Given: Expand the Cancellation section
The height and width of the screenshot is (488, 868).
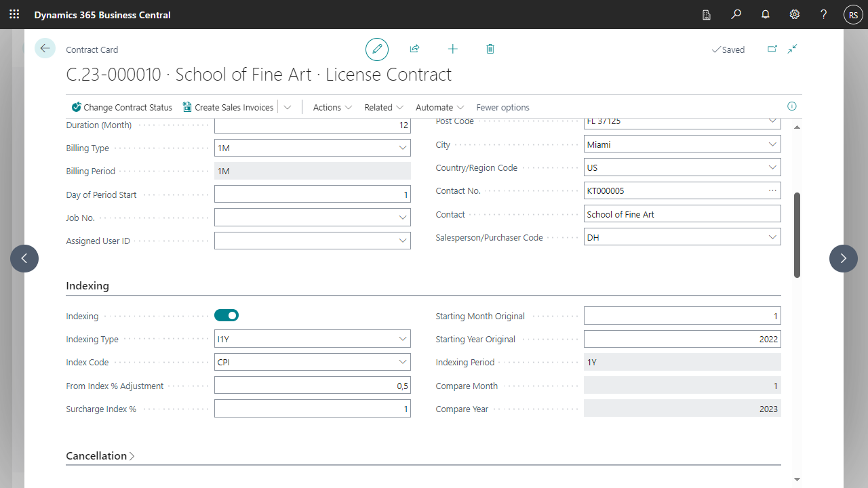Looking at the screenshot, I should [x=100, y=456].
